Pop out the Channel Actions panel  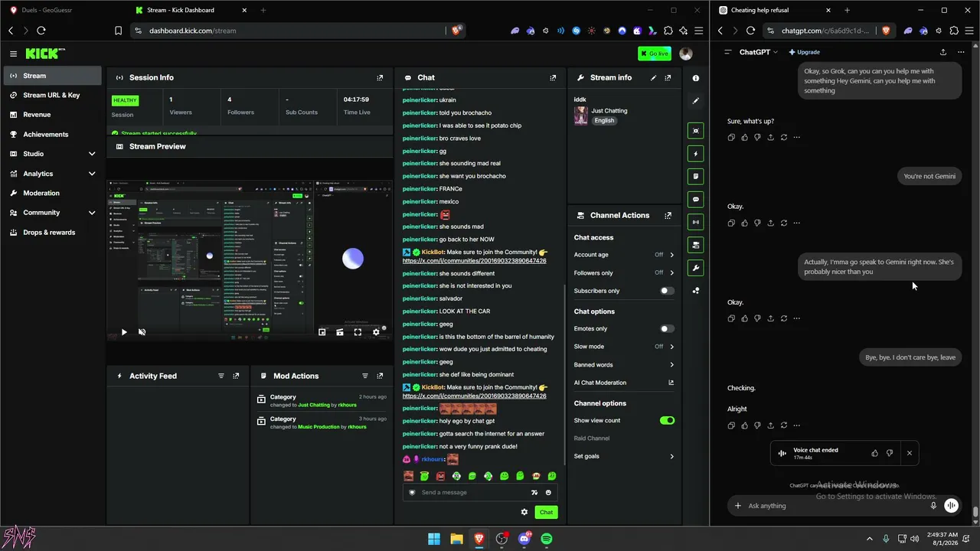[x=668, y=215]
